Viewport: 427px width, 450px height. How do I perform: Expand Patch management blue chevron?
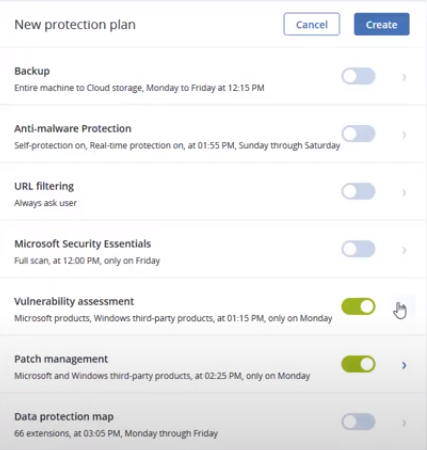404,365
